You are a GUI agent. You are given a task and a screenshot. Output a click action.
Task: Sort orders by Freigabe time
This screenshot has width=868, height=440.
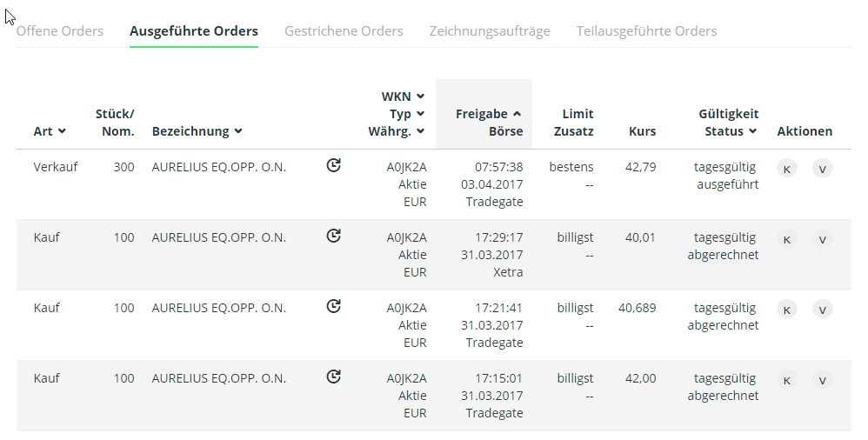tap(488, 114)
